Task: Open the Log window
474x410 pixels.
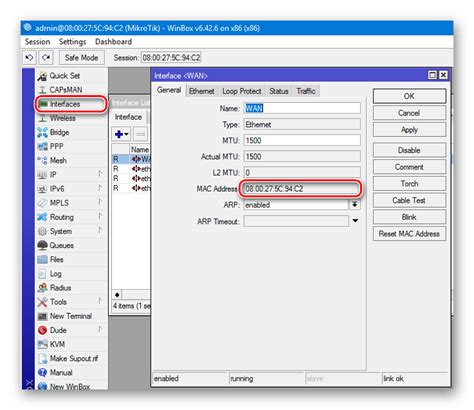Action: (71, 274)
